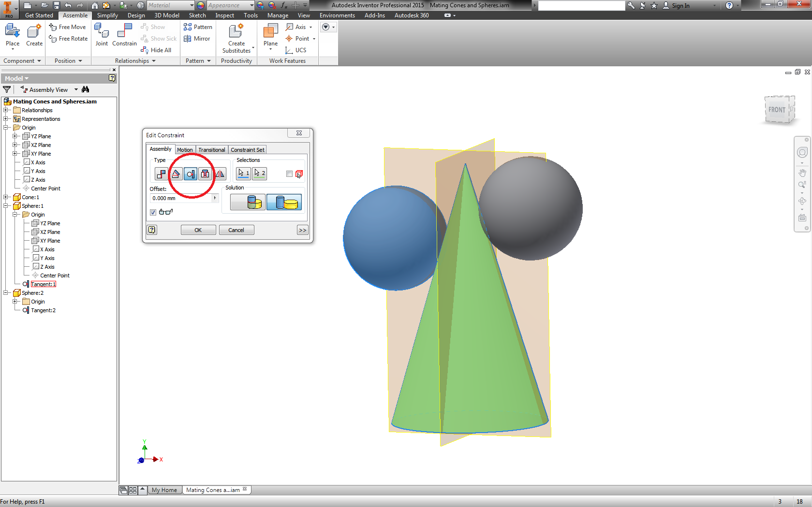Viewport: 812px width, 507px height.
Task: Open the Joint tool in ribbon
Action: (102, 36)
